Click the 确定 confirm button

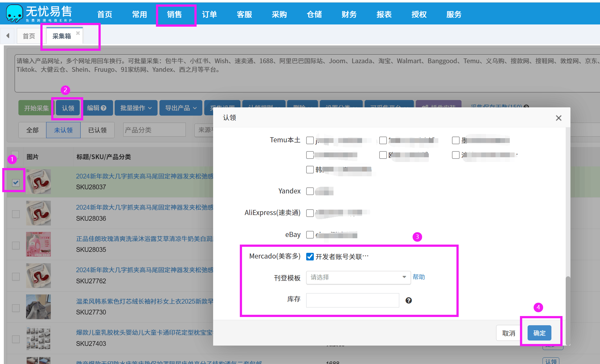click(x=539, y=333)
